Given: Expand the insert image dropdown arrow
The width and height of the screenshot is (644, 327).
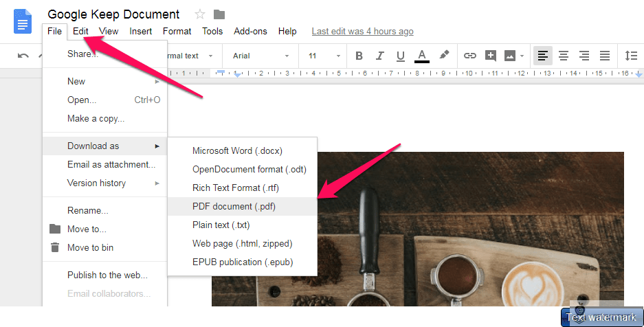Looking at the screenshot, I should (522, 56).
